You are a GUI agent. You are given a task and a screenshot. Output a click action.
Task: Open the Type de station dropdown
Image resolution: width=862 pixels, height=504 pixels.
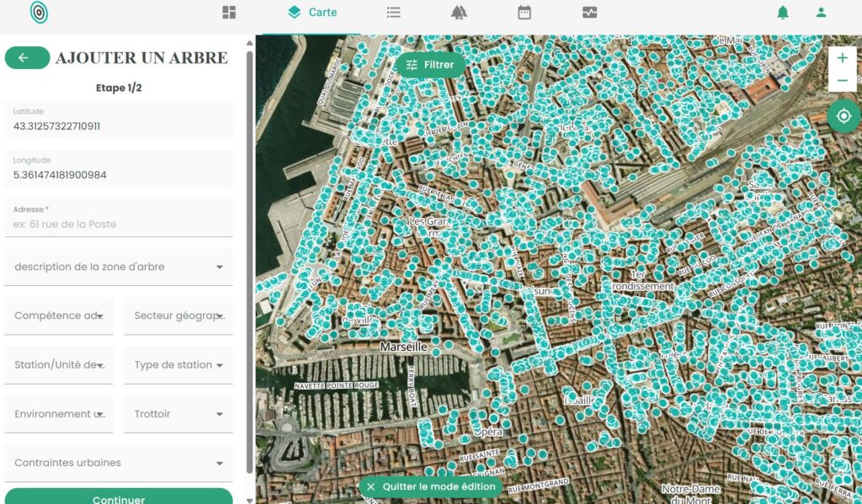tap(178, 365)
